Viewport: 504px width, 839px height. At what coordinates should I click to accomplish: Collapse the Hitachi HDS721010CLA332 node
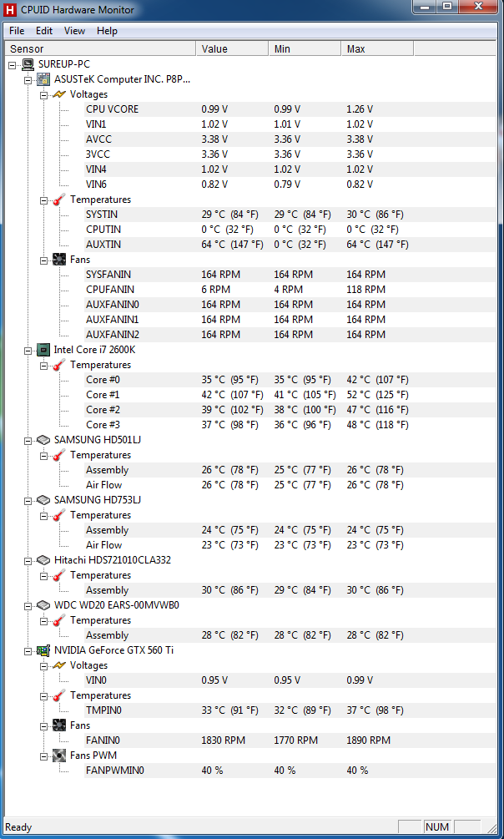click(x=28, y=561)
